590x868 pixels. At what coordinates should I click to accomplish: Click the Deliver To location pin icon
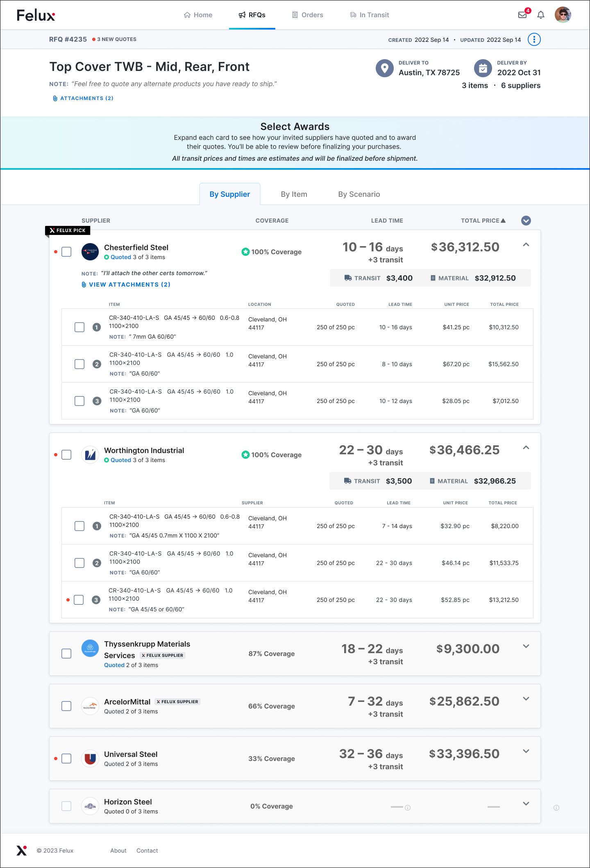(385, 68)
